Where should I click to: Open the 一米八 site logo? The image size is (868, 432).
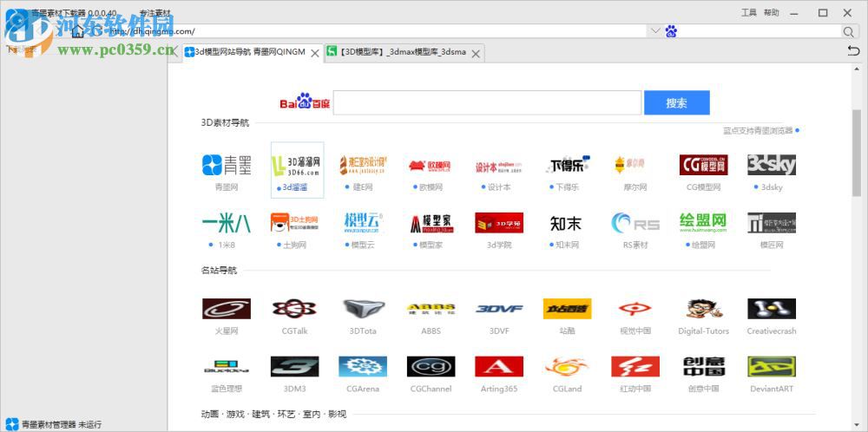point(227,222)
